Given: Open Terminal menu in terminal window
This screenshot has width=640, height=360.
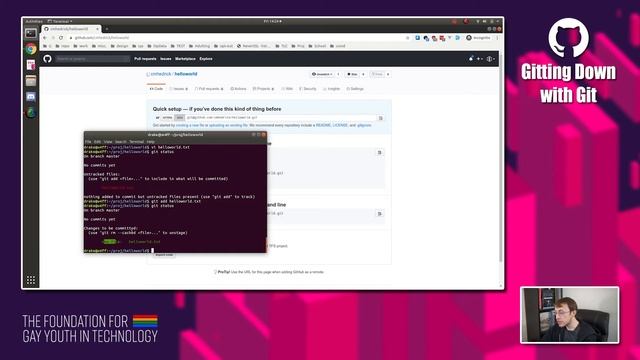Looking at the screenshot, I should [136, 142].
